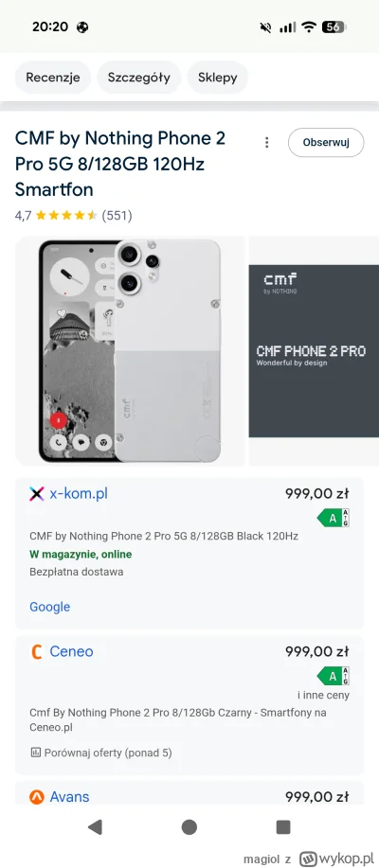Viewport: 379px width, 868px height.
Task: Tap the Google link under x-kom offer
Action: (50, 607)
